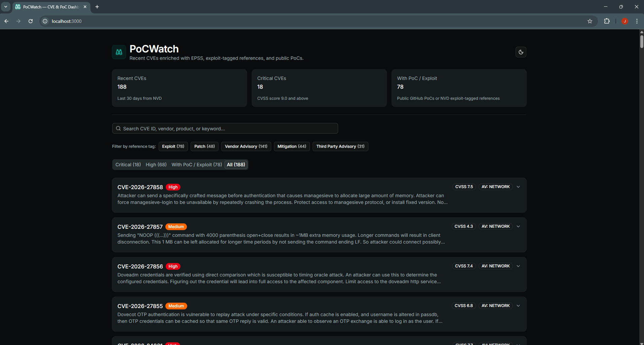
Task: Click the High badge on CVE-2026-27856
Action: 173,266
